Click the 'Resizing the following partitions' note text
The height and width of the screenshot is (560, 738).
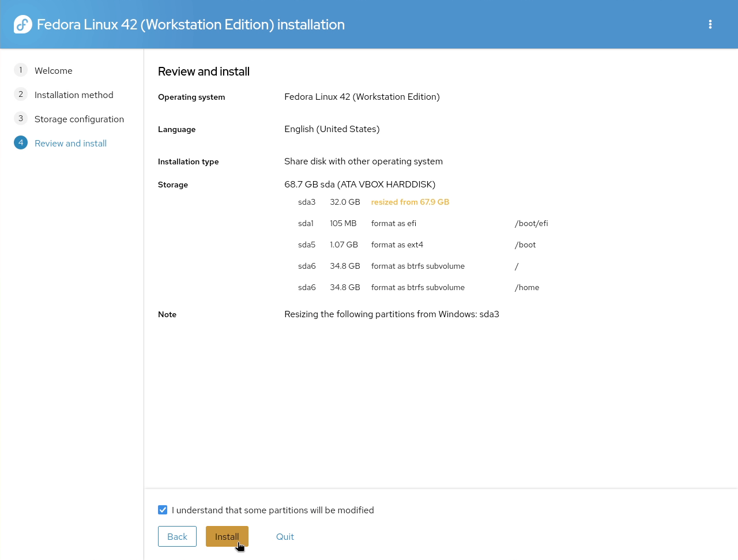click(x=391, y=314)
